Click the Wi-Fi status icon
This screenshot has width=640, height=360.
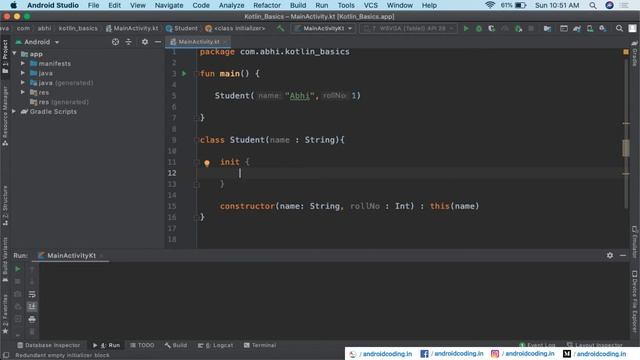490,5
